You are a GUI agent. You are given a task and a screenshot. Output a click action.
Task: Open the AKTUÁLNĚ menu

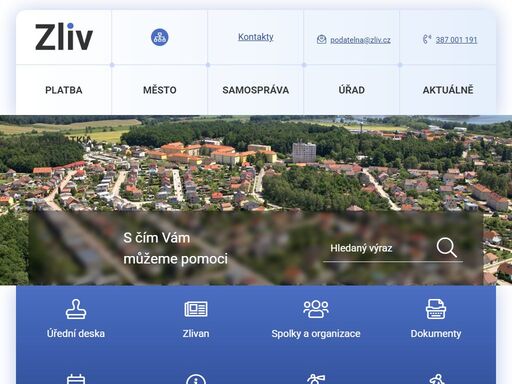(x=448, y=90)
